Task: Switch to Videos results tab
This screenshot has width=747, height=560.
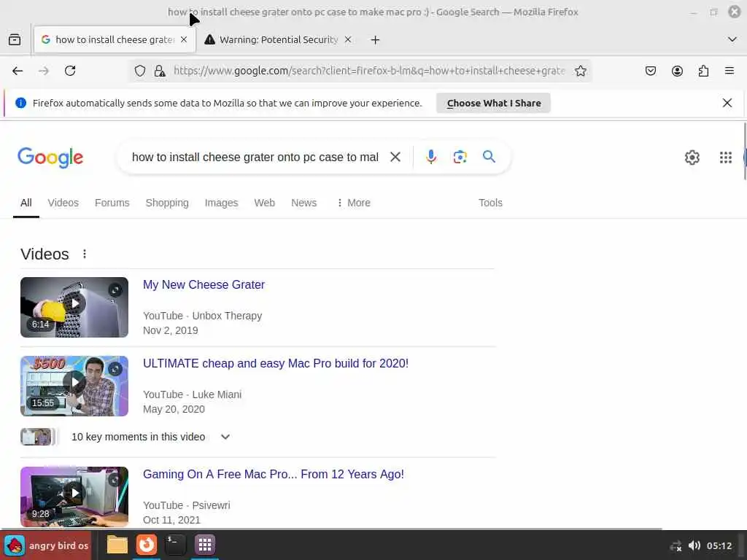Action: tap(63, 203)
